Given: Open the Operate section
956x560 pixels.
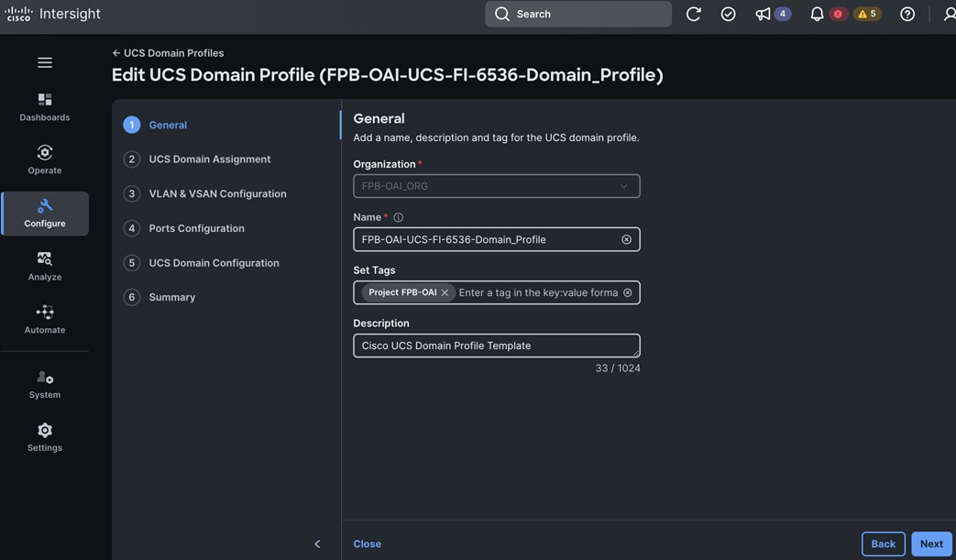Looking at the screenshot, I should [x=45, y=160].
